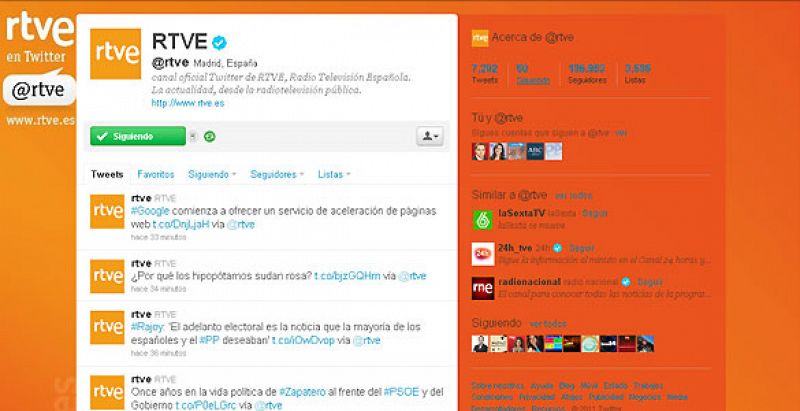The width and height of the screenshot is (800, 411).
Task: Click the laSextaTV green logo icon
Action: tap(483, 220)
